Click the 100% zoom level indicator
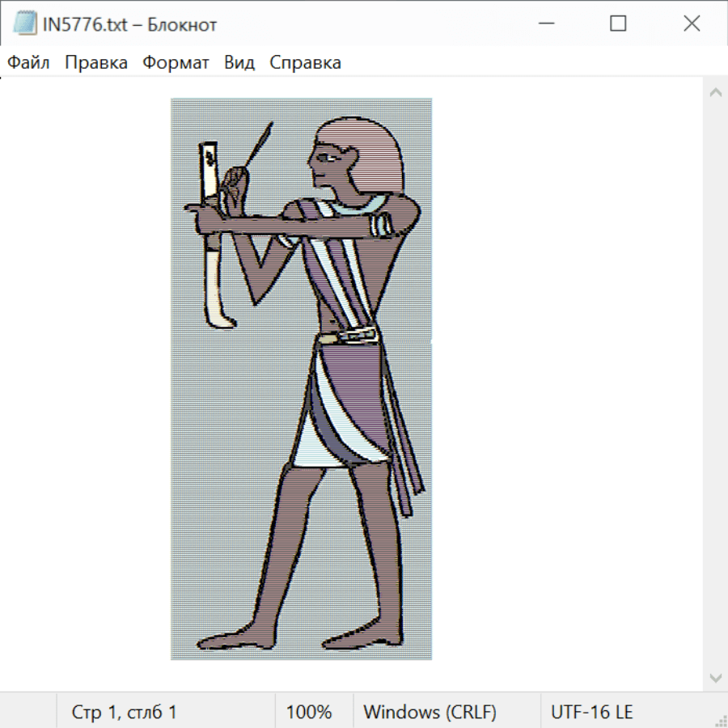 coord(309,712)
